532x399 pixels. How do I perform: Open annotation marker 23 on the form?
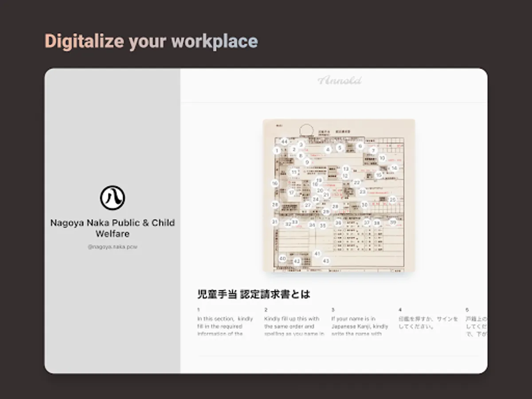363,192
